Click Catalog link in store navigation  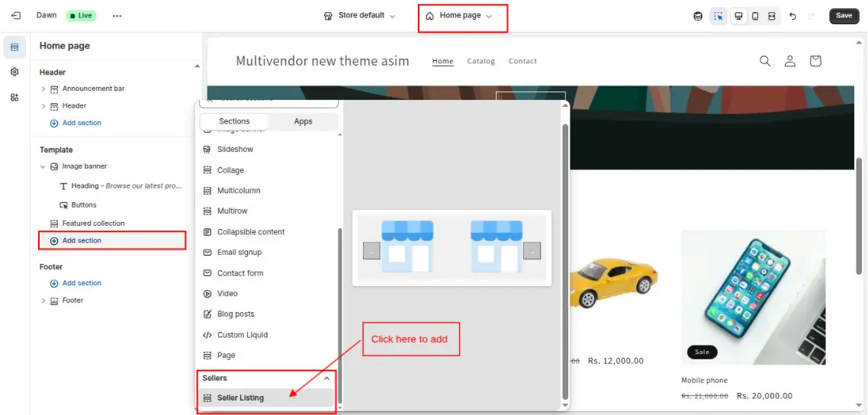(481, 62)
